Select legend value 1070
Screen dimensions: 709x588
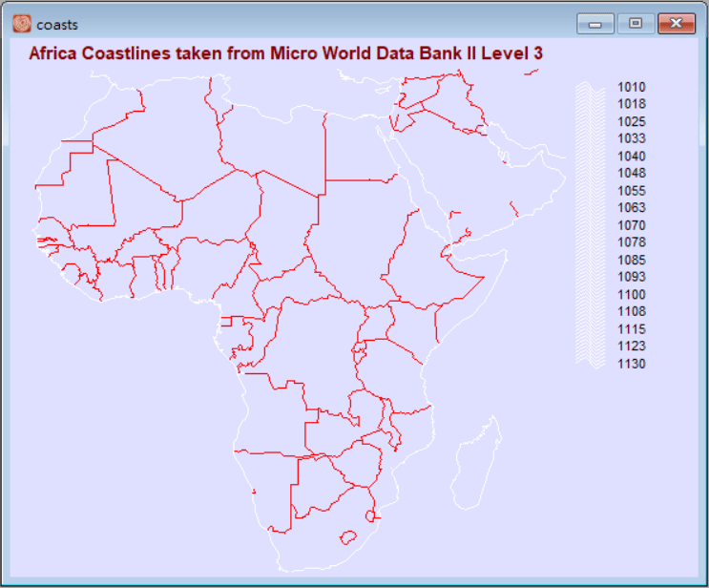pyautogui.click(x=632, y=225)
